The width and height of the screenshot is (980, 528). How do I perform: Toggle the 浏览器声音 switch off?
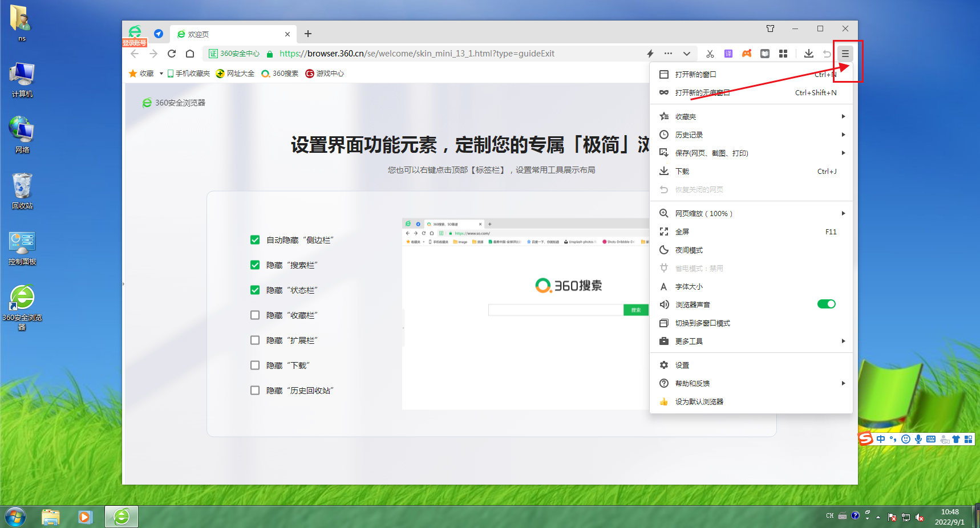click(x=827, y=304)
